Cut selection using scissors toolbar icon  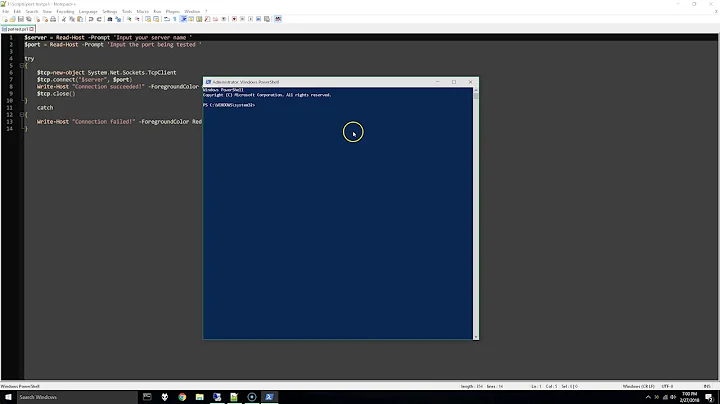click(x=64, y=19)
